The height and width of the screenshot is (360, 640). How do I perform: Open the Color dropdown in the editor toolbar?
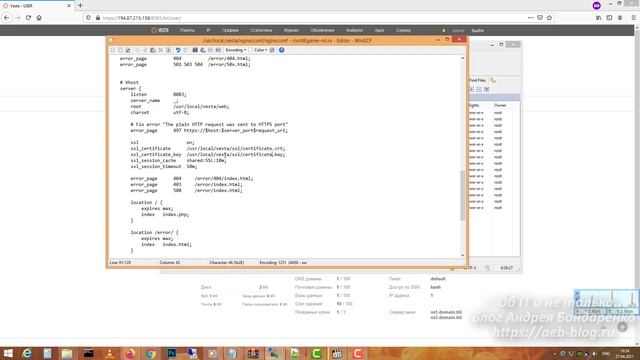click(258, 50)
